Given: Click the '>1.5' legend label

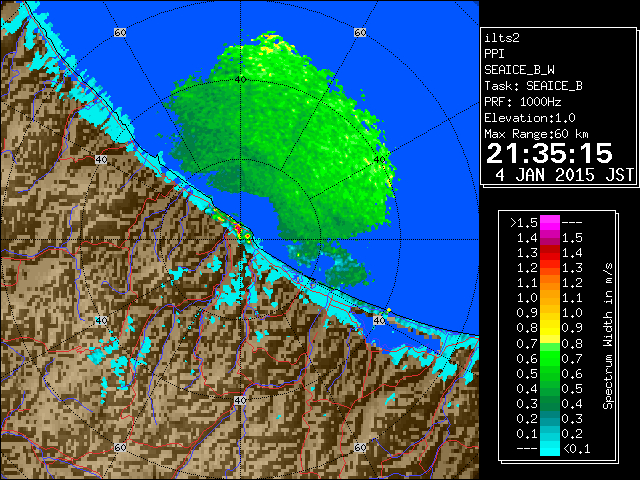Looking at the screenshot, I should pyautogui.click(x=524, y=223).
